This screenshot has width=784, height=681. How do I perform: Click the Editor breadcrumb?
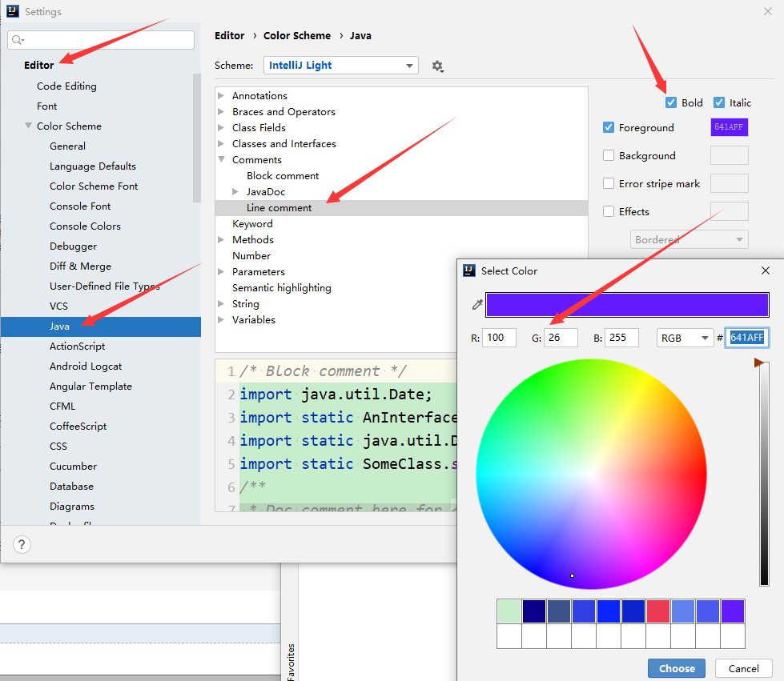click(x=230, y=35)
